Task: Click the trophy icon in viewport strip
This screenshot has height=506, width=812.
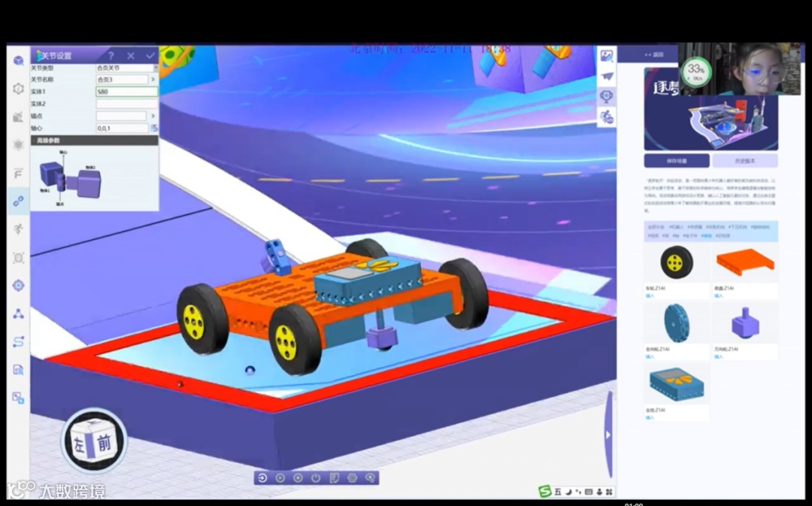Action: click(x=607, y=96)
